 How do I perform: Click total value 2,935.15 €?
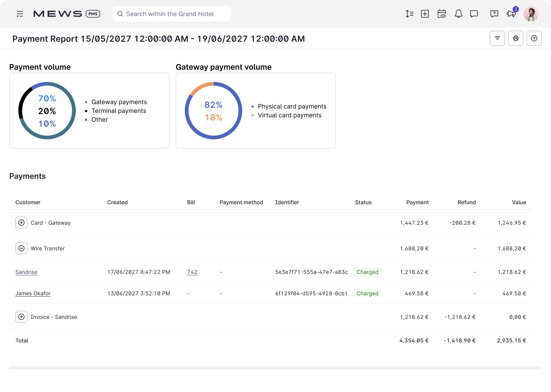(511, 341)
